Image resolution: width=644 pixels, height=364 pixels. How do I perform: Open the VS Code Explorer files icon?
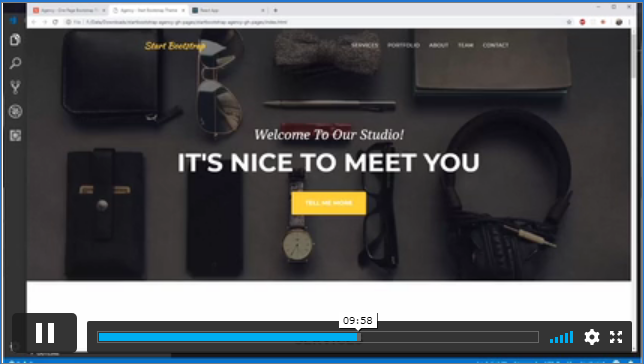tap(15, 39)
